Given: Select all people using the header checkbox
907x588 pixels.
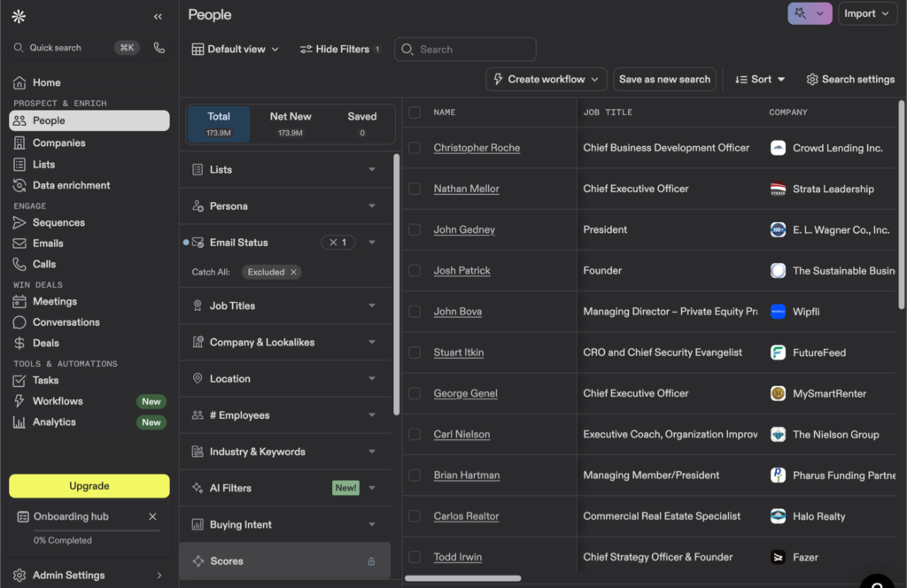Looking at the screenshot, I should (x=414, y=112).
